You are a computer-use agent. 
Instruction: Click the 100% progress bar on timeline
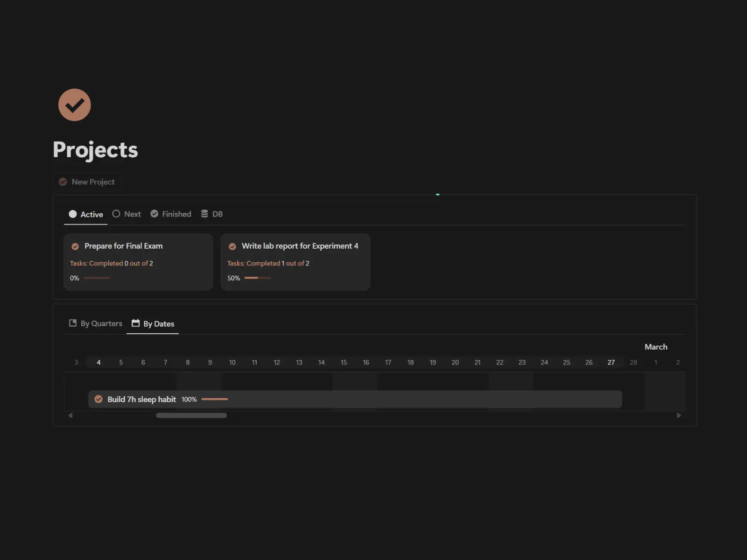(215, 399)
